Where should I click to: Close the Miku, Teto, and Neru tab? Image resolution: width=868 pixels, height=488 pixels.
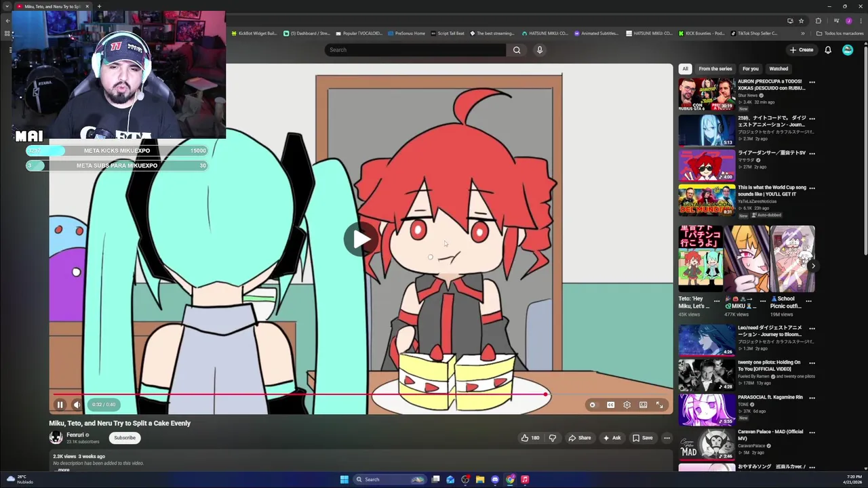(87, 6)
